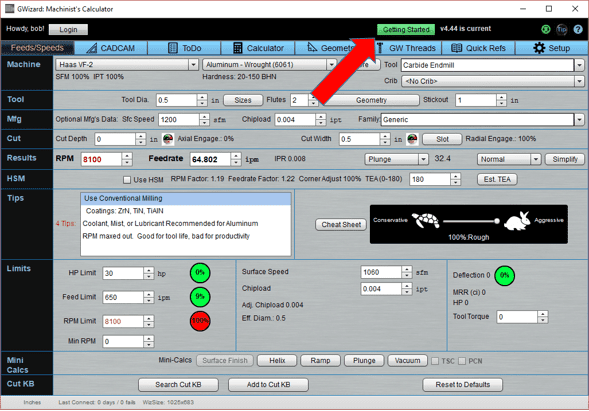Viewport: 589px width, 411px height.
Task: Click the aggressive rabbit icon
Action: click(517, 221)
